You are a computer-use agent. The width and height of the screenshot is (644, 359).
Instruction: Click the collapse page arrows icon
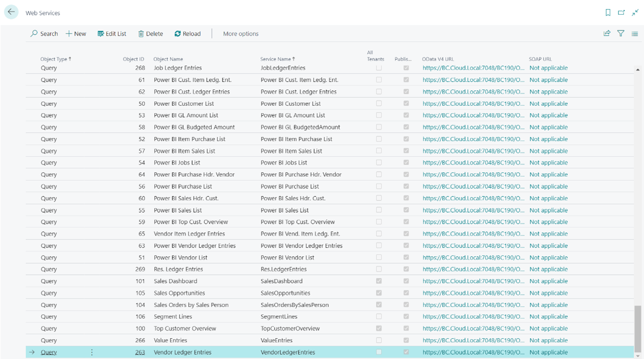coord(635,13)
